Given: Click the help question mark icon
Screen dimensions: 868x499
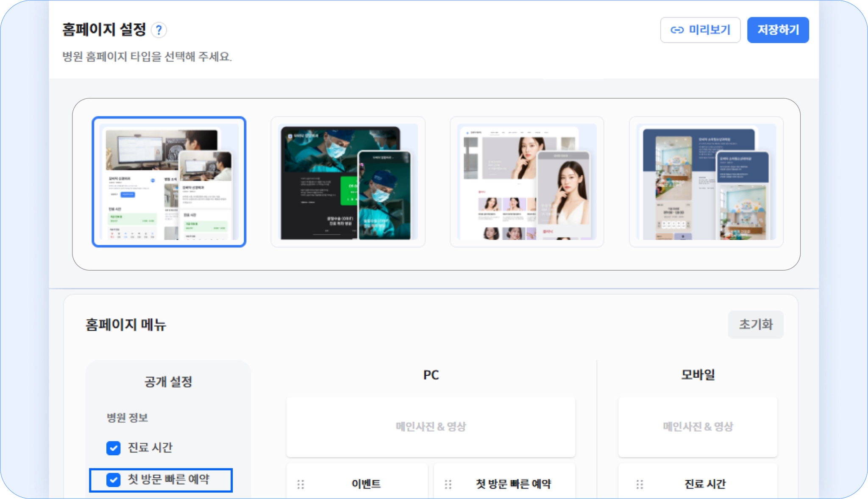Looking at the screenshot, I should 159,30.
